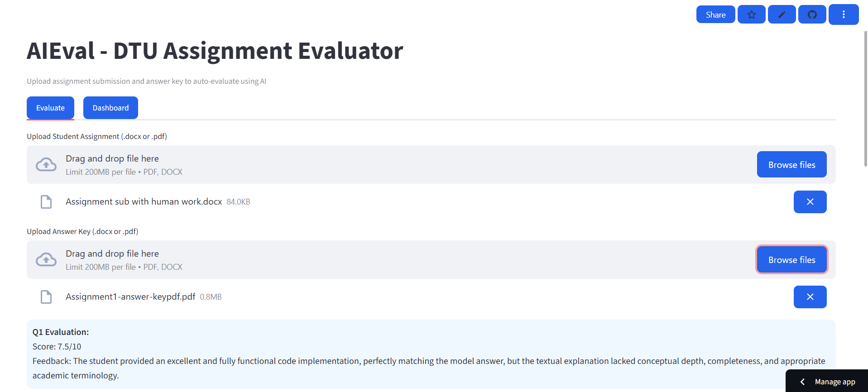Screen dimensions: 868x392
Task: Click the Student Assignment drag and drop area
Action: click(x=431, y=164)
